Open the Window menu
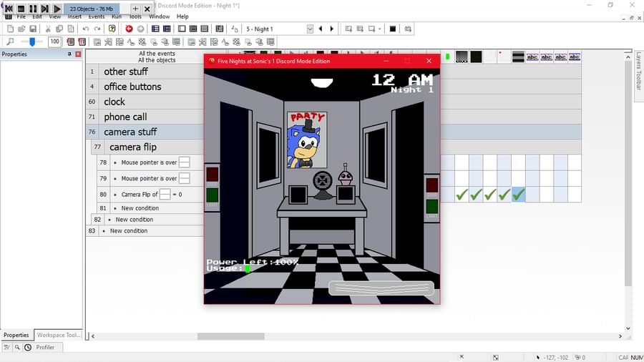Image resolution: width=644 pixels, height=362 pixels. pos(160,17)
